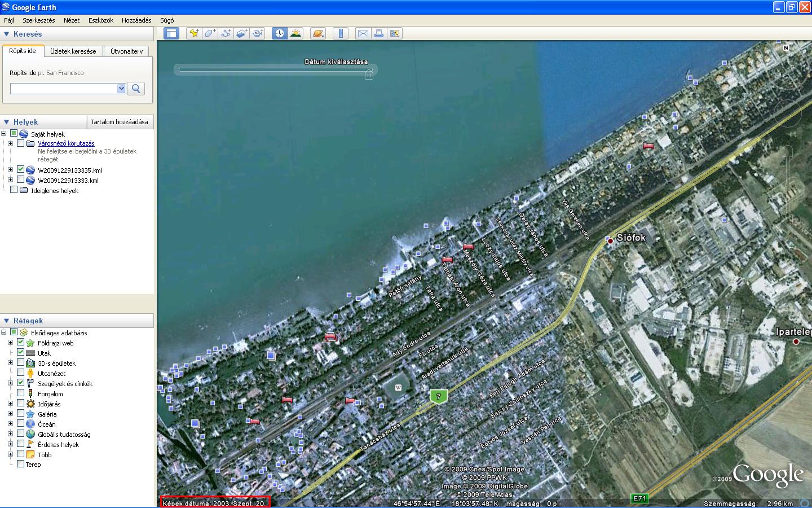Enable the Galéria layer checkbox
This screenshot has height=508, width=812.
[x=21, y=414]
